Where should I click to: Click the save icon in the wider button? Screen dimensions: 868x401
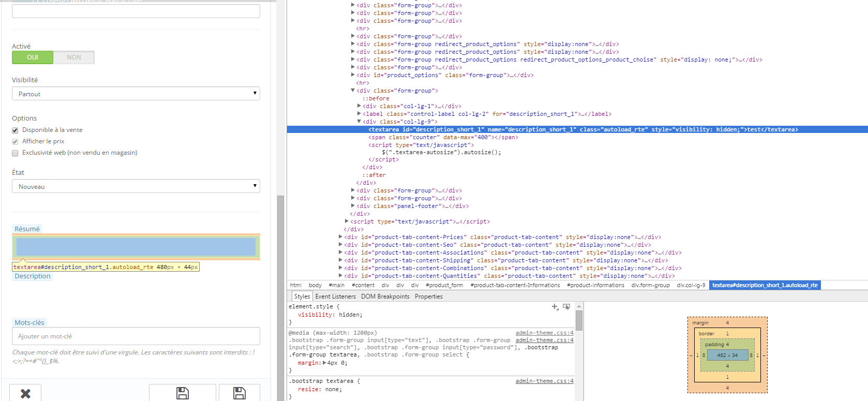click(x=183, y=393)
